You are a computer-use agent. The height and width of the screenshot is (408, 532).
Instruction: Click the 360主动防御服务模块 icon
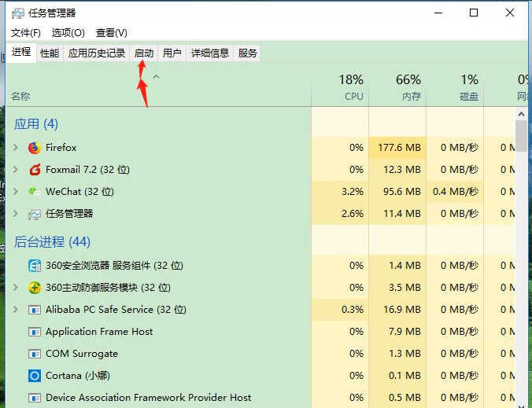[35, 288]
